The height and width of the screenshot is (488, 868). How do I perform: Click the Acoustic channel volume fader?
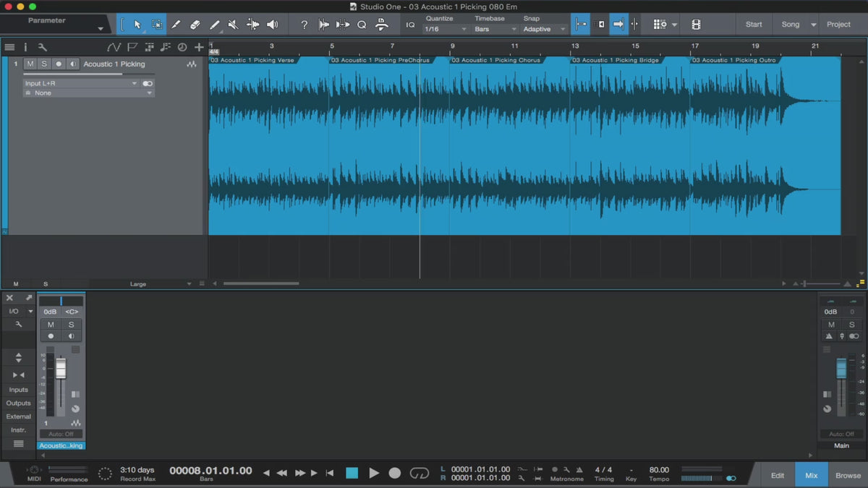click(61, 369)
